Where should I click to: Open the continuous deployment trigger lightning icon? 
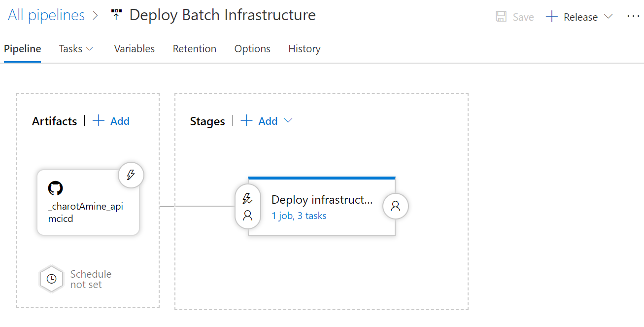tap(131, 175)
